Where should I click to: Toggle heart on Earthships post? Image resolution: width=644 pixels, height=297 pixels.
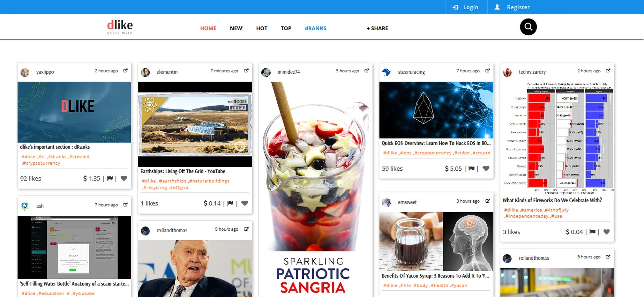pos(245,203)
